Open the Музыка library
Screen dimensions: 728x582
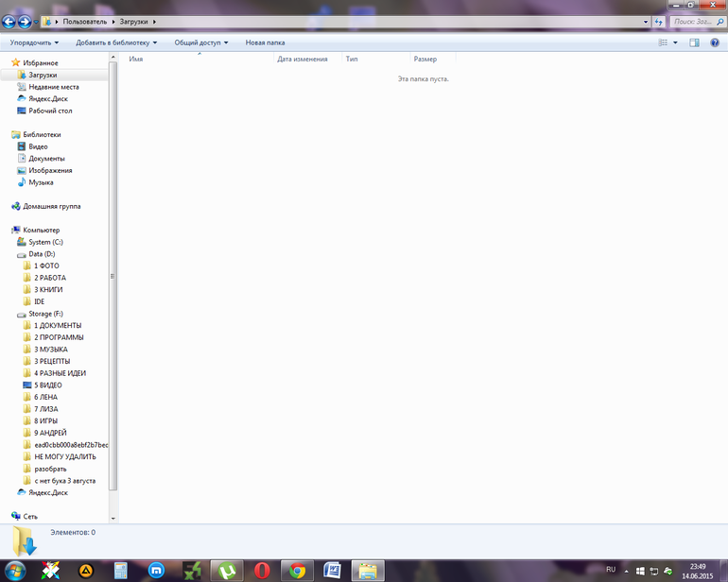(41, 182)
